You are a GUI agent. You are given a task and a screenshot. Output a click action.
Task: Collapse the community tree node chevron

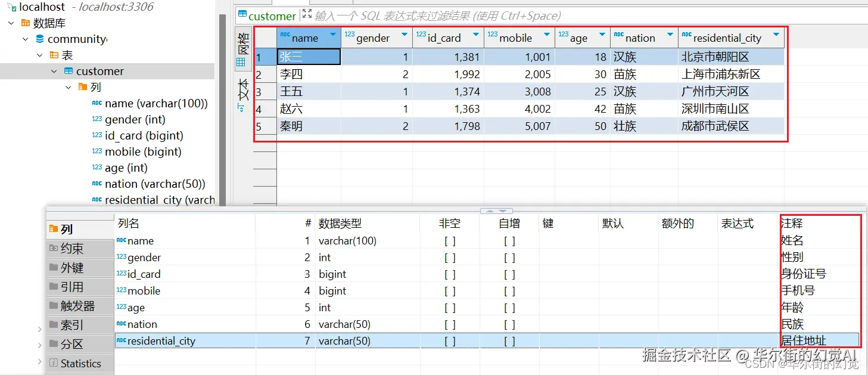[25, 39]
